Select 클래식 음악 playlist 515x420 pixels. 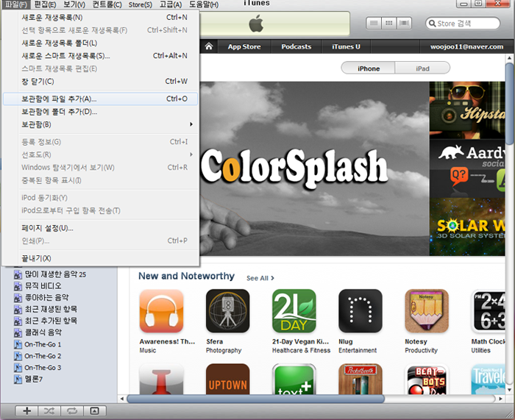[43, 332]
